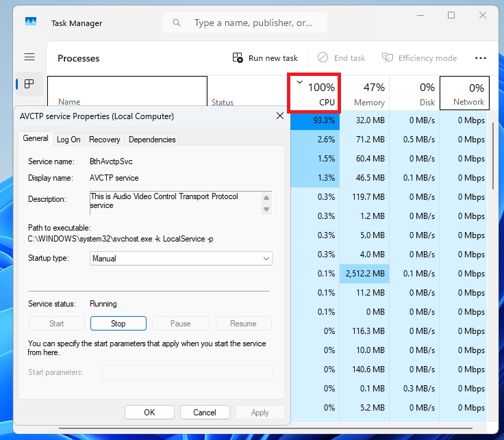Open the Dependencies tab
504x440 pixels.
tap(152, 140)
